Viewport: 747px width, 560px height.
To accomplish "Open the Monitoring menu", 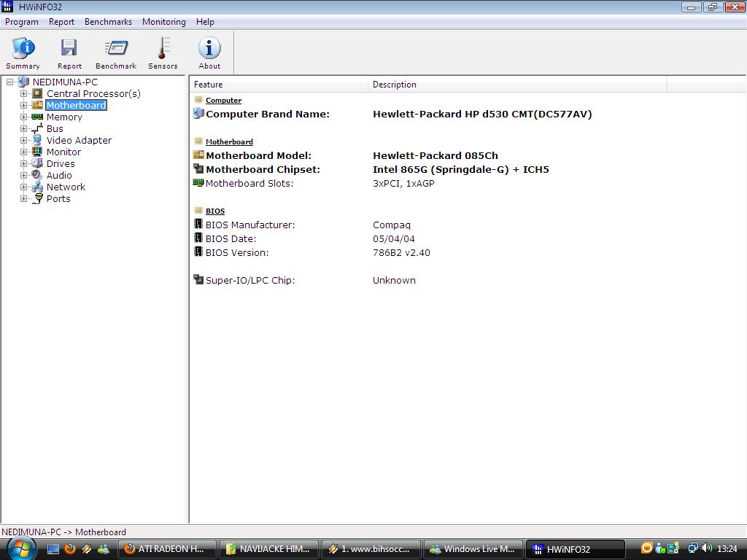I will [164, 22].
